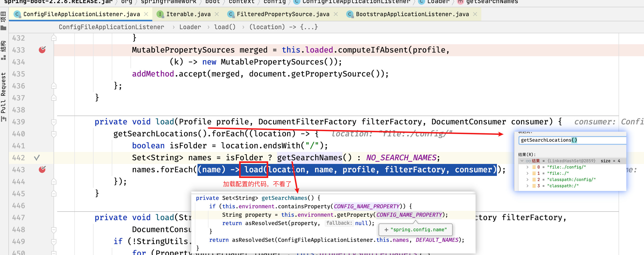This screenshot has width=644, height=255.
Task: Select result row "file:./"
Action: tap(572, 173)
